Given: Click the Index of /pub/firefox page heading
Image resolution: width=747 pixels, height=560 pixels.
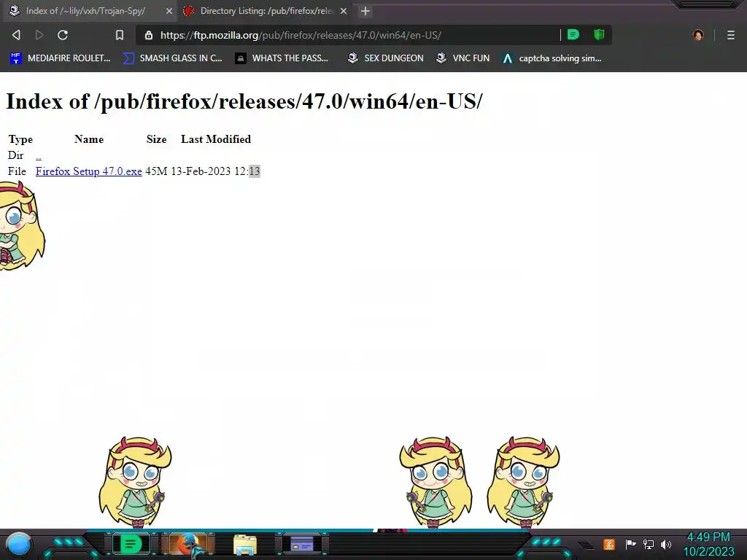Looking at the screenshot, I should (x=244, y=101).
